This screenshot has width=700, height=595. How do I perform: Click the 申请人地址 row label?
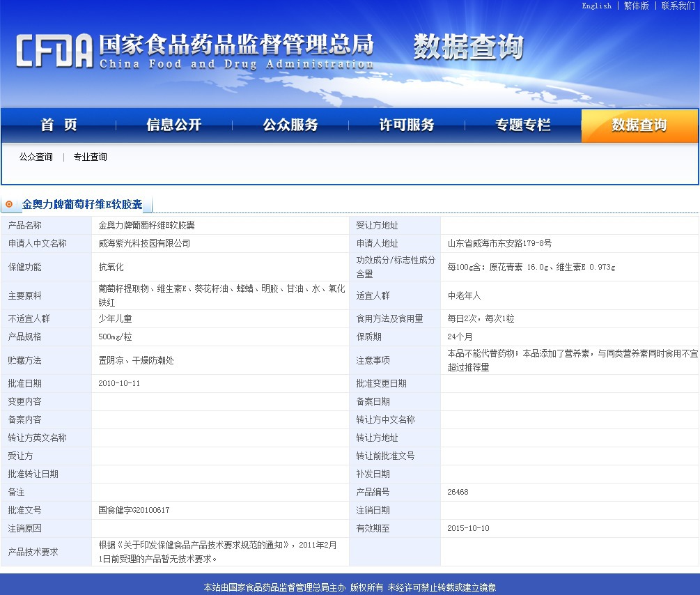pos(377,243)
